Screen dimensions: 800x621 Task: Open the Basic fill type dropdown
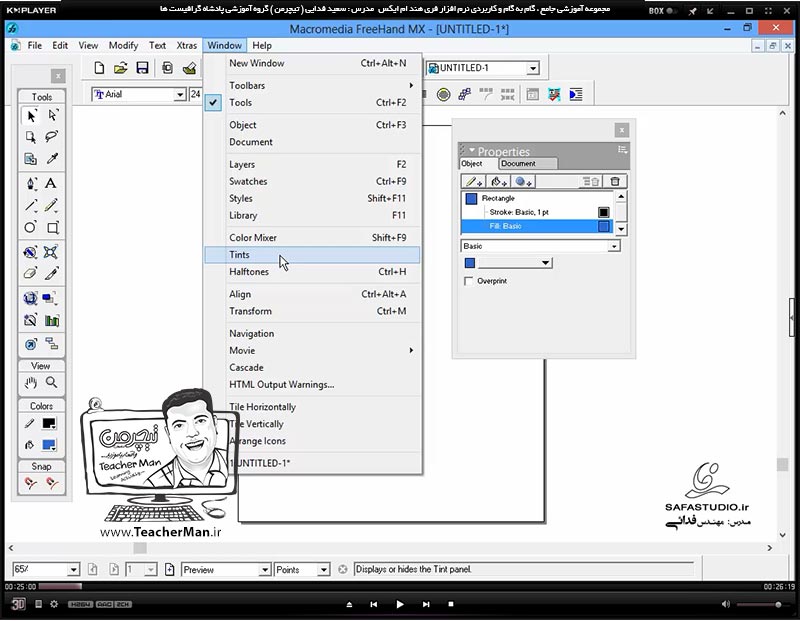point(614,246)
